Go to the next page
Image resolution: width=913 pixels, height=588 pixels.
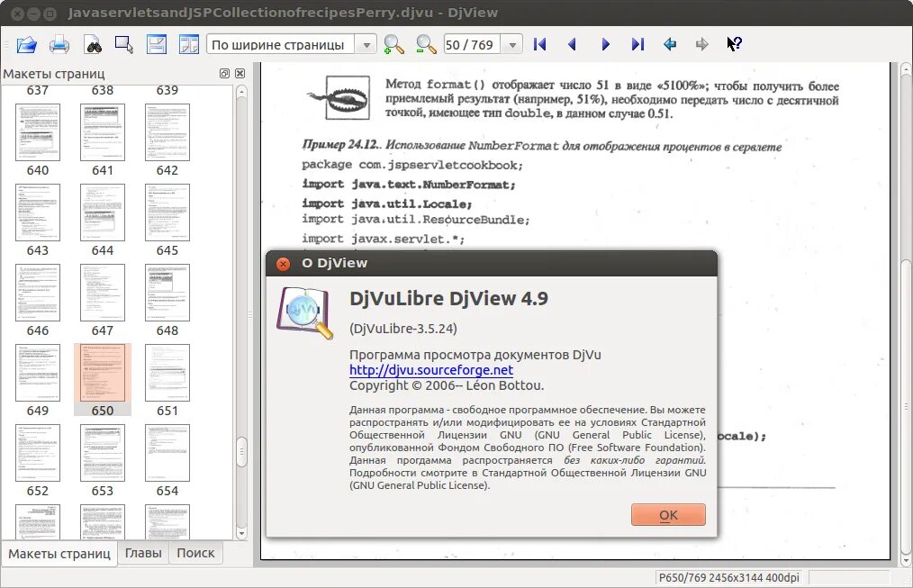point(605,44)
